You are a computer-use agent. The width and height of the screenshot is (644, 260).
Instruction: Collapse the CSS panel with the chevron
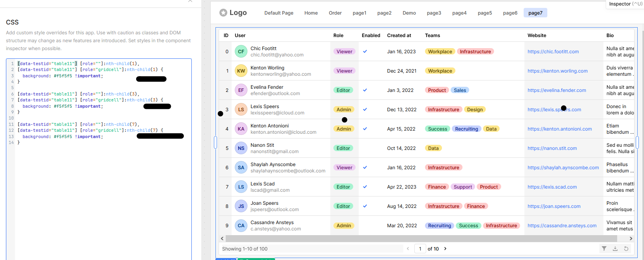(190, 2)
